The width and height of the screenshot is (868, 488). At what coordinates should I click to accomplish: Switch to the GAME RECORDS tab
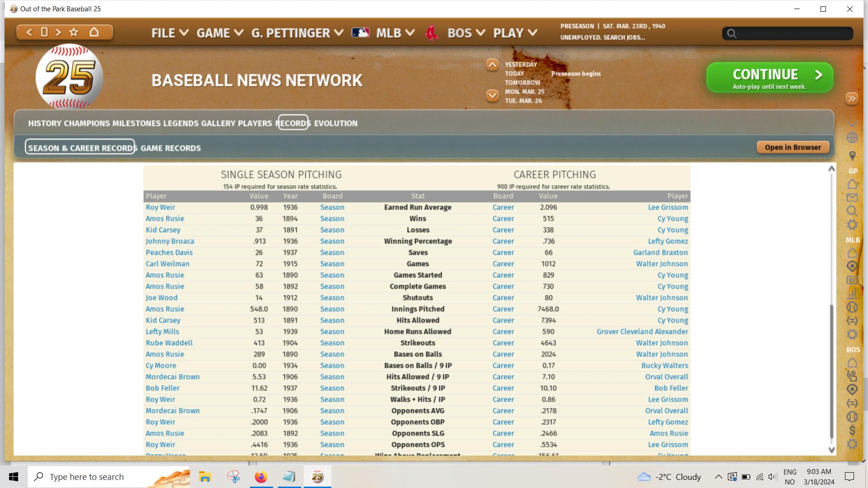[171, 148]
